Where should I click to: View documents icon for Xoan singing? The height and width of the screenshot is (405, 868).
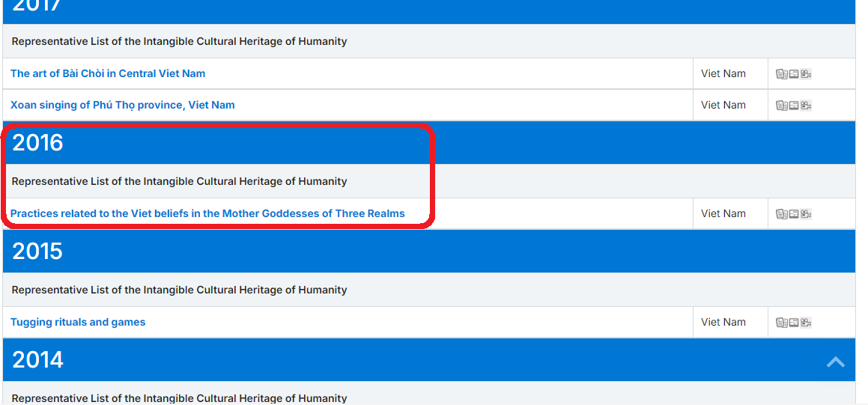point(782,106)
